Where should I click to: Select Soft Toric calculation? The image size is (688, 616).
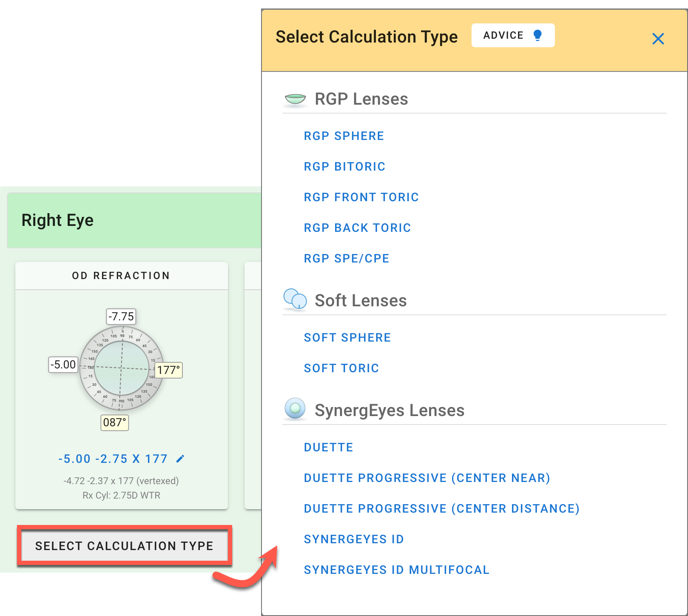point(341,368)
